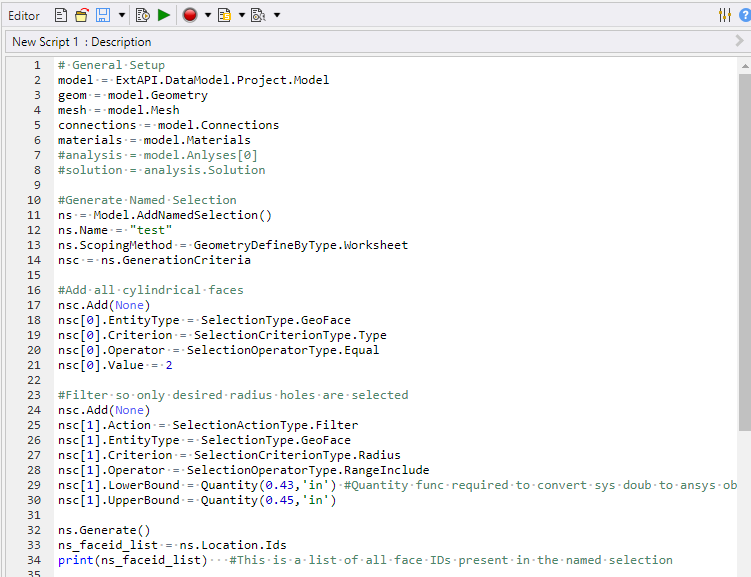Click line 'ns = Model.AddNamedSelection()'
The image size is (751, 577).
pyautogui.click(x=165, y=215)
